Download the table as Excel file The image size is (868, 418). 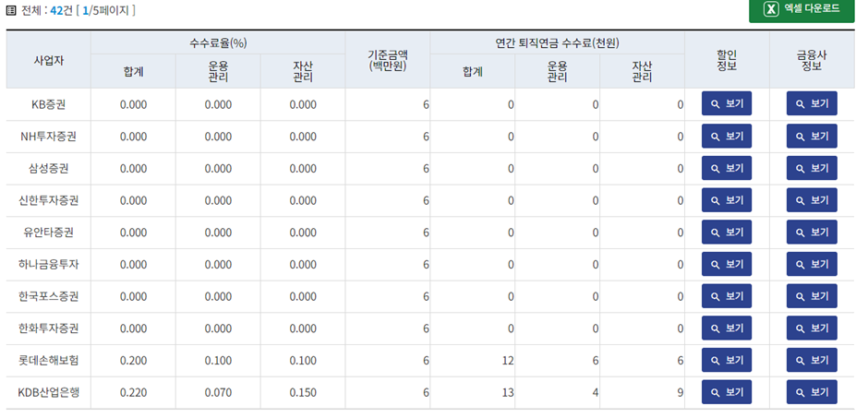tap(802, 9)
